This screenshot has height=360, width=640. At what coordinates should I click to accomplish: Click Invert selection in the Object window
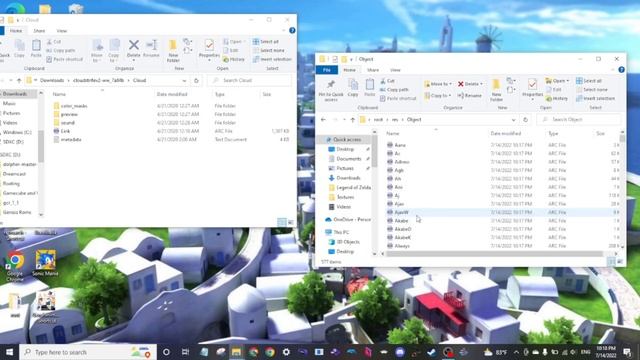(x=595, y=98)
